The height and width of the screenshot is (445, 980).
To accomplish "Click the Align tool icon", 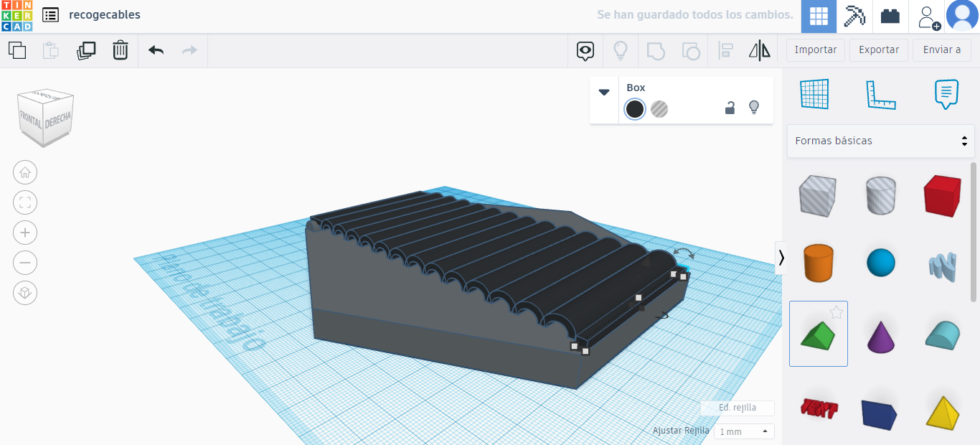I will click(x=725, y=50).
